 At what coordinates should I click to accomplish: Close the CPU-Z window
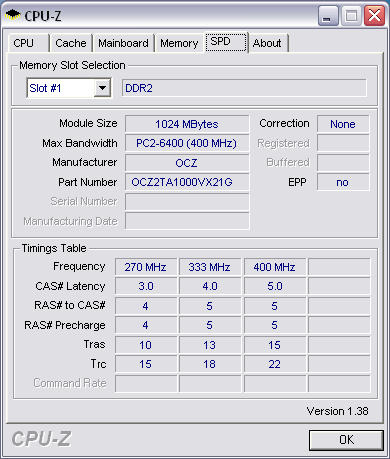(374, 16)
